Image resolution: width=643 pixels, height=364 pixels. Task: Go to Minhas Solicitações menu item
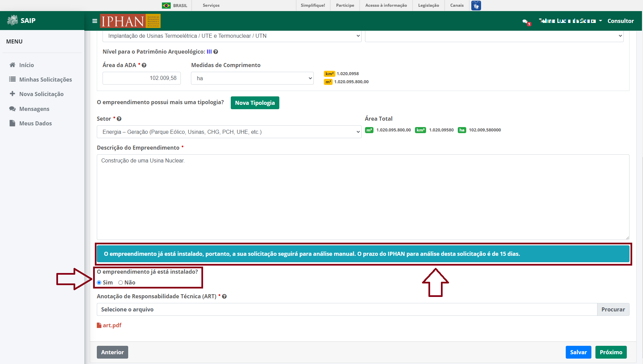[46, 79]
